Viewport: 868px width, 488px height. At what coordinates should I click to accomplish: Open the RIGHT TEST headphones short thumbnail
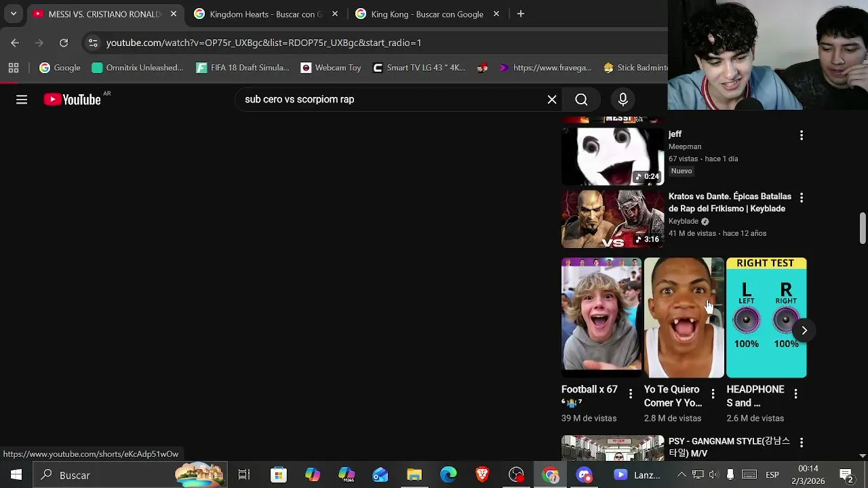pos(766,317)
